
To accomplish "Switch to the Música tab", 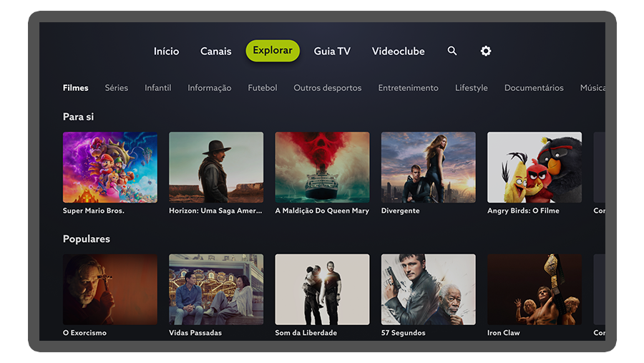I will click(x=592, y=88).
